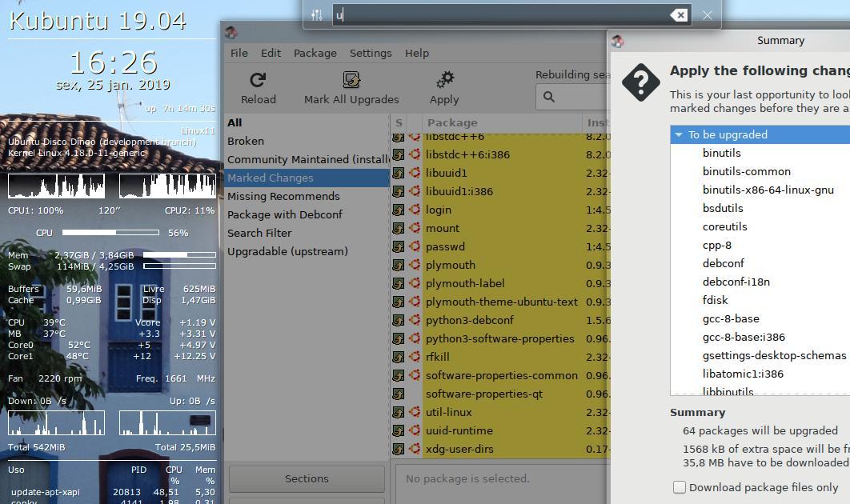Click the Ubuntu logo beside login
850x504 pixels.
(415, 210)
